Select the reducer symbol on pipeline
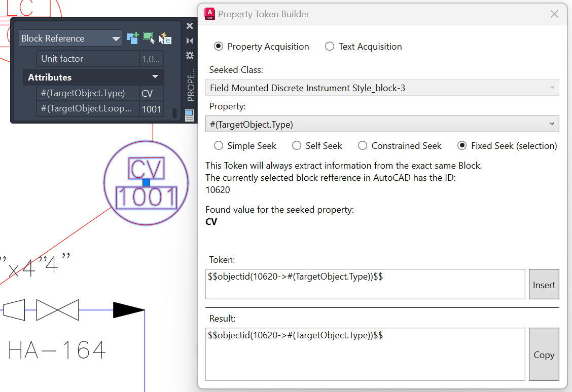Screen dimensions: 572x392 (x=14, y=310)
